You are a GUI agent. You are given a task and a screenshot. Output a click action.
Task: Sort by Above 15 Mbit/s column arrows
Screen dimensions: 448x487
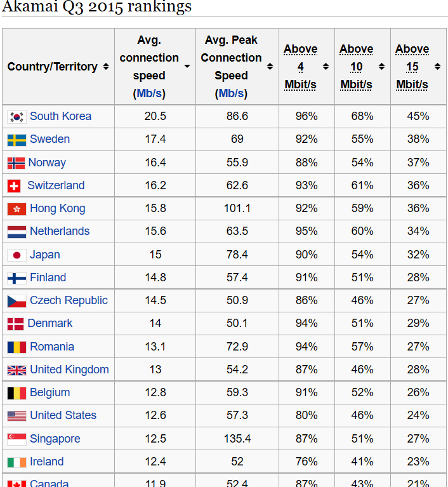point(437,67)
